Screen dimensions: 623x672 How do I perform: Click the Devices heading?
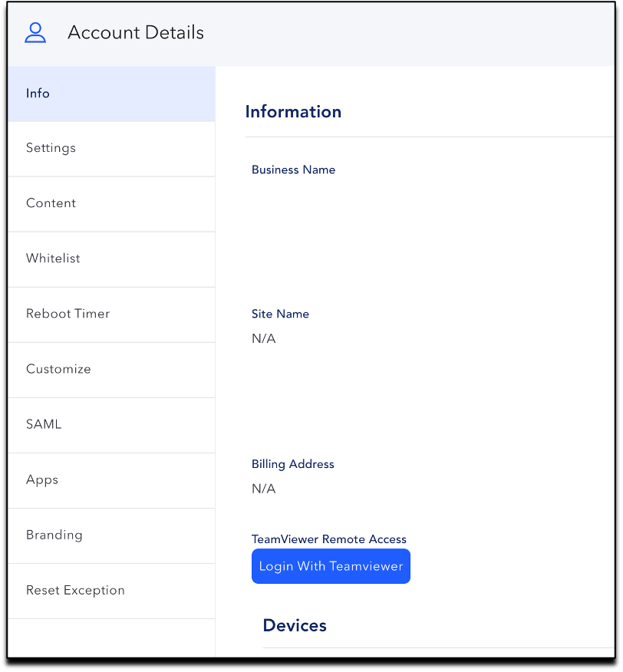tap(295, 626)
